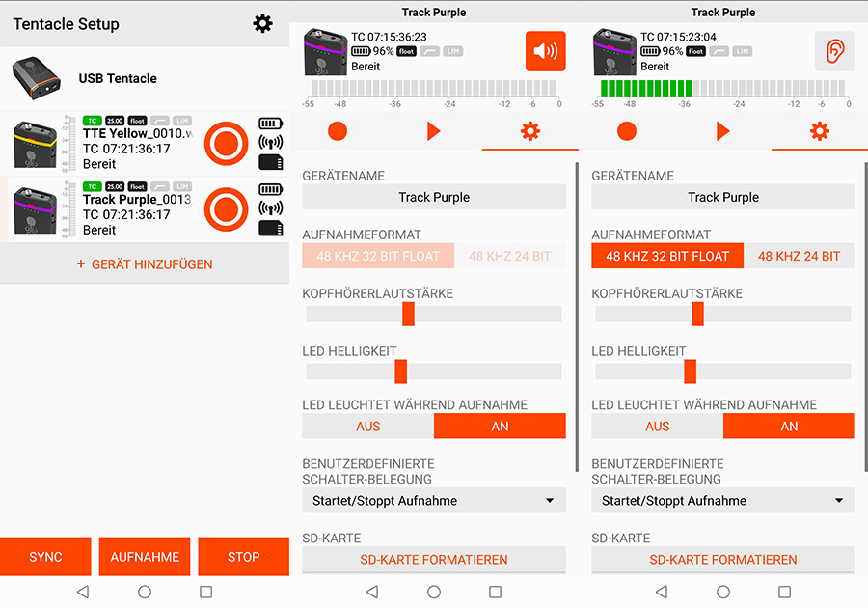Select the USB Tentacle device thumbnail
Screen dimensions: 868x608
37,78
